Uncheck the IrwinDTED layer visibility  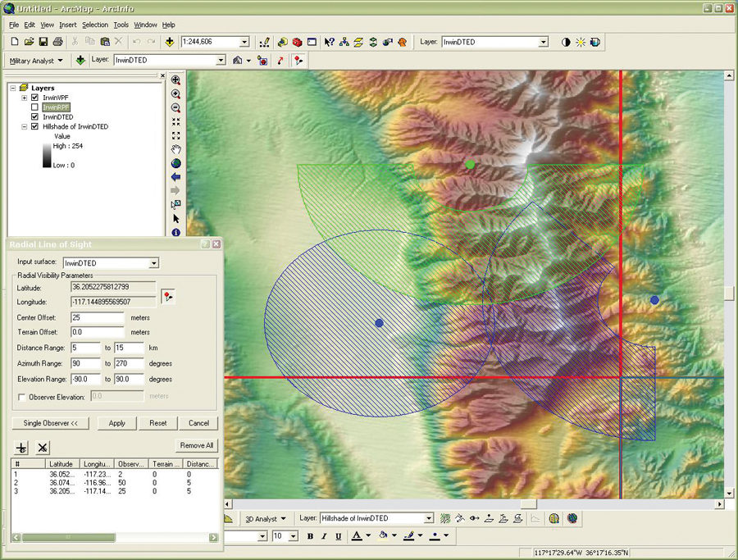tap(34, 117)
